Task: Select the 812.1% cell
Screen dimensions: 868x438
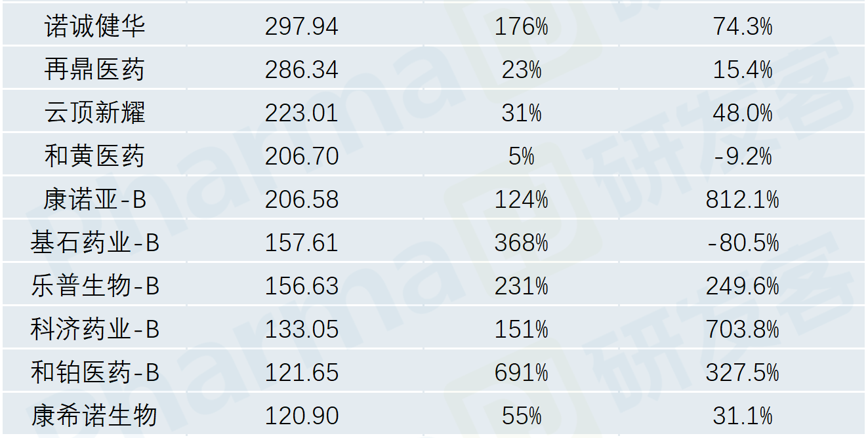Action: 742,199
